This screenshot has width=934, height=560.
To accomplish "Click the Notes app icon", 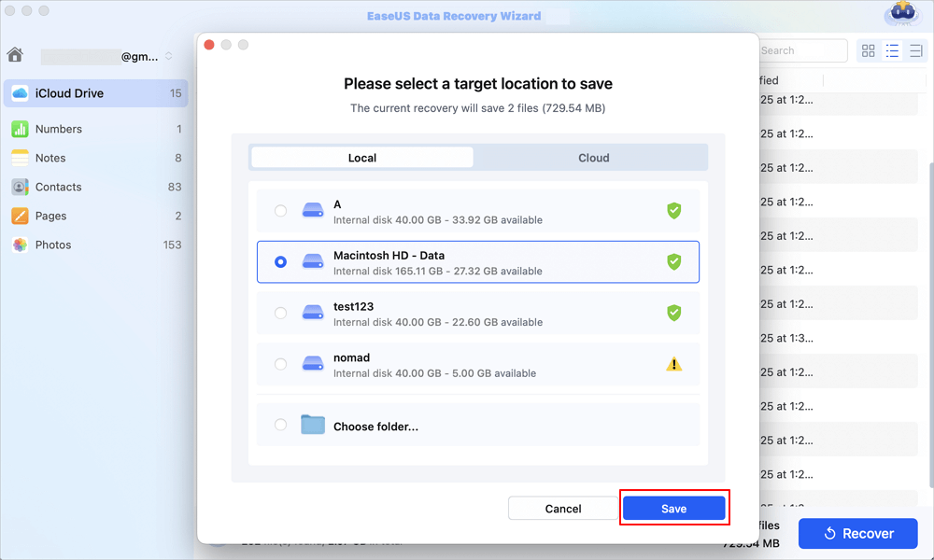I will (20, 158).
